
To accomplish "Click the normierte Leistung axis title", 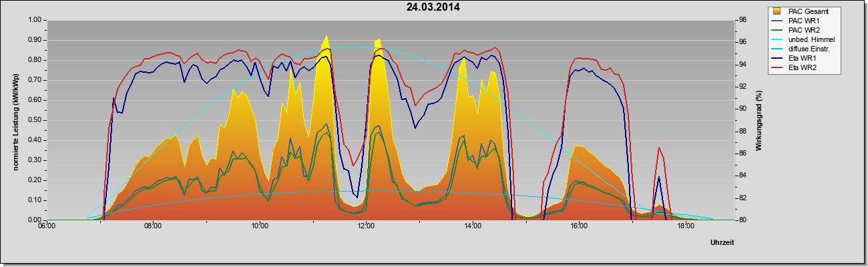I will point(14,119).
